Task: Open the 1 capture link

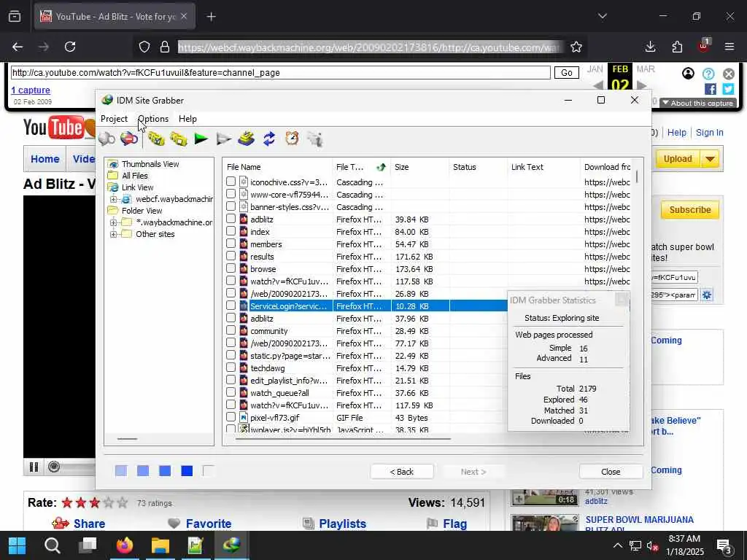Action: coord(31,90)
